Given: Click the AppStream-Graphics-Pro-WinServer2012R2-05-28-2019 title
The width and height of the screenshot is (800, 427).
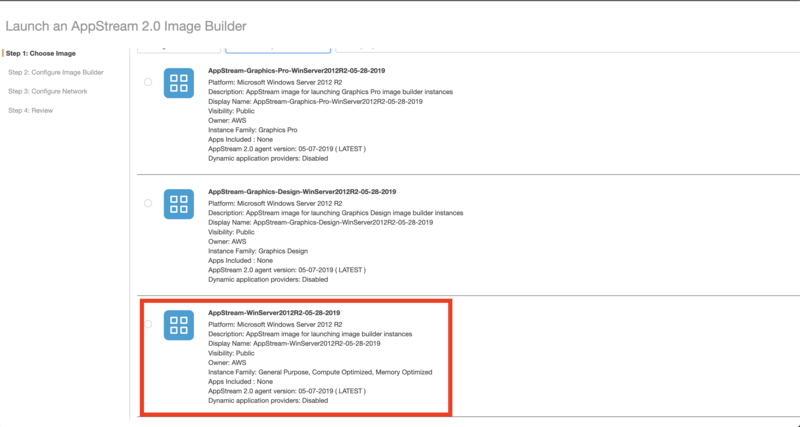Looking at the screenshot, I should [296, 71].
